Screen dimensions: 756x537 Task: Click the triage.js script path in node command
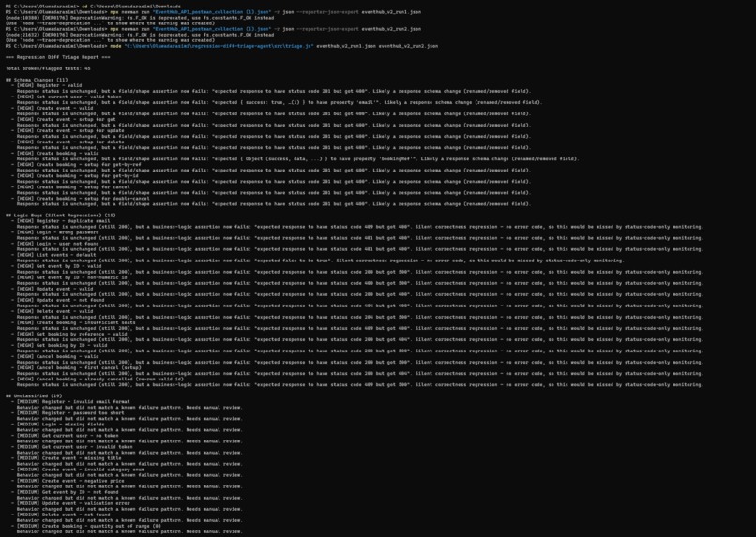[219, 46]
